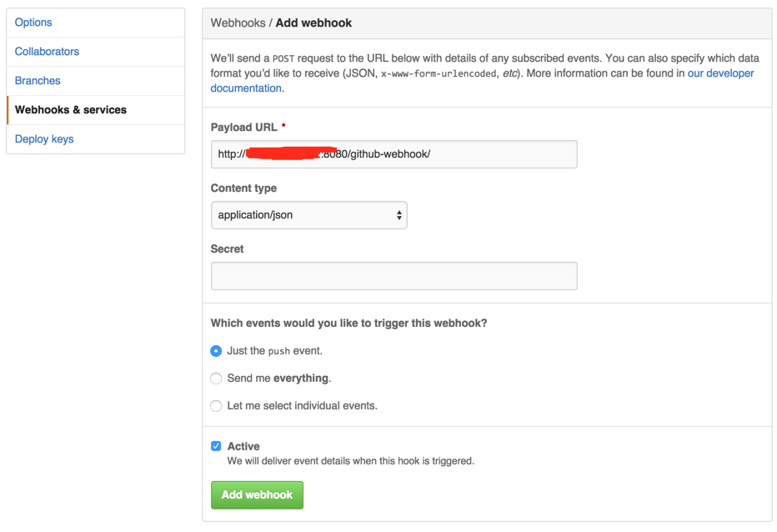Image resolution: width=777 pixels, height=532 pixels.
Task: Open the Branches settings page
Action: pyautogui.click(x=38, y=80)
